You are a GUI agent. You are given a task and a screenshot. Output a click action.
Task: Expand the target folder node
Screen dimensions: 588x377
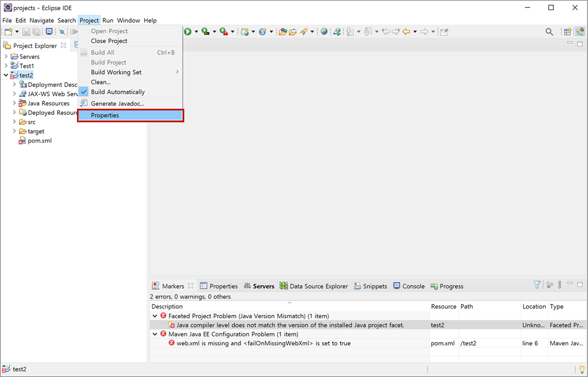[14, 131]
